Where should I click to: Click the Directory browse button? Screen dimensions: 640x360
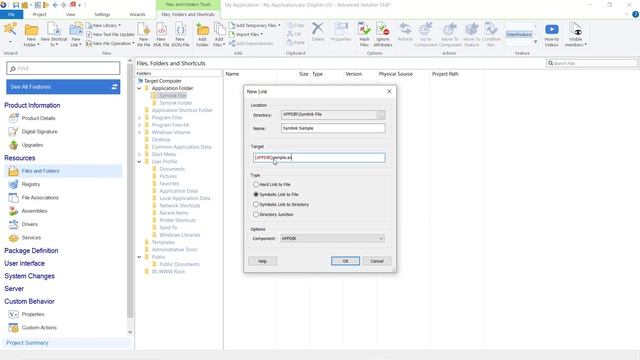click(381, 115)
